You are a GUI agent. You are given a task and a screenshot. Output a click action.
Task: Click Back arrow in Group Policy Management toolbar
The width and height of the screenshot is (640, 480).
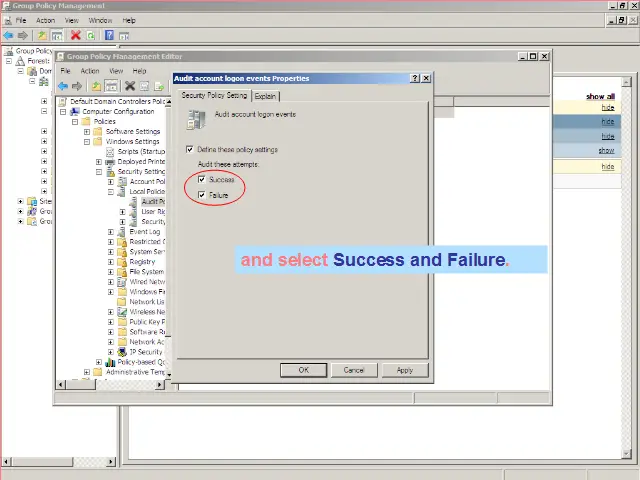click(8, 36)
